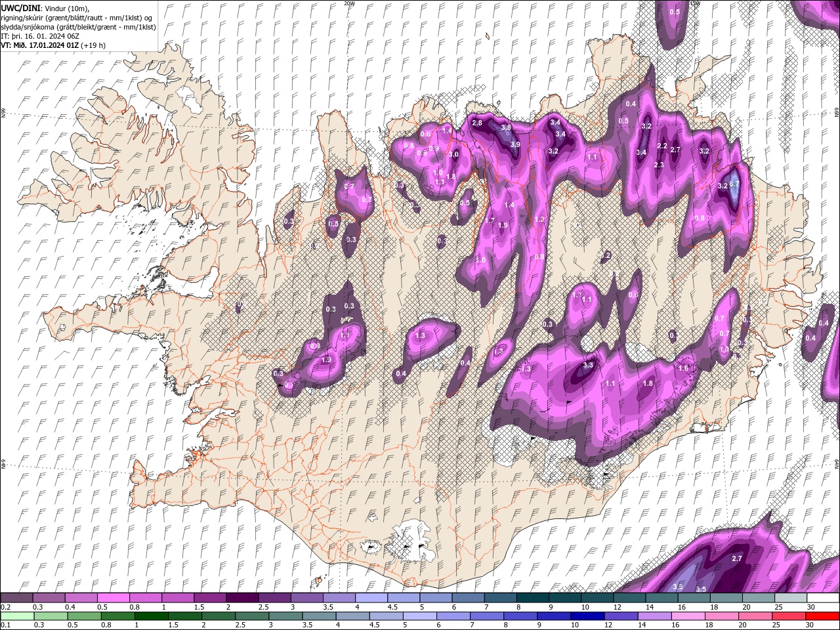Click the 'slydda/snjókoma' legend description line
840x630 pixels.
coord(78,26)
